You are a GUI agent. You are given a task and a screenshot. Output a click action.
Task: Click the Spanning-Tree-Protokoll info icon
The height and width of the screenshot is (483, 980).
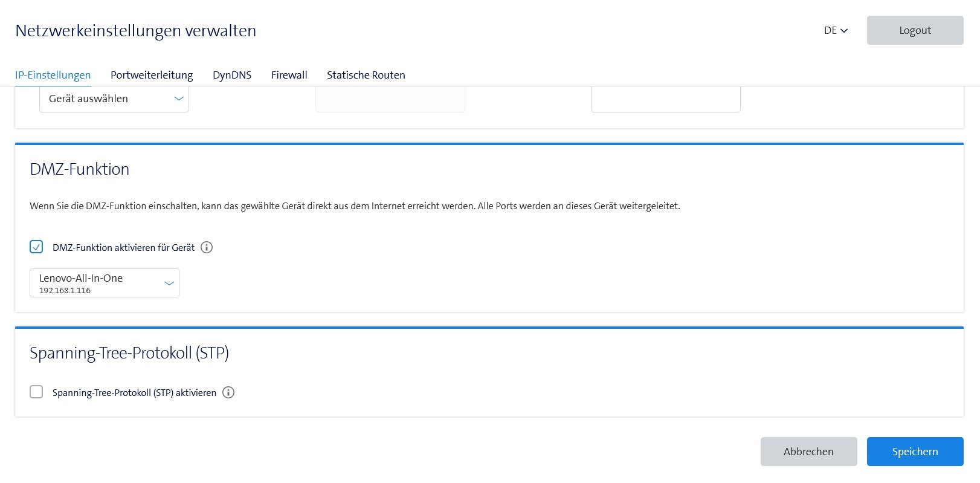point(228,392)
